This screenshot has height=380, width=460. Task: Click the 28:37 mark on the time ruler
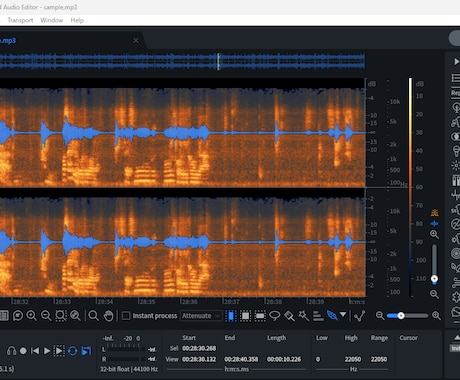(x=231, y=302)
